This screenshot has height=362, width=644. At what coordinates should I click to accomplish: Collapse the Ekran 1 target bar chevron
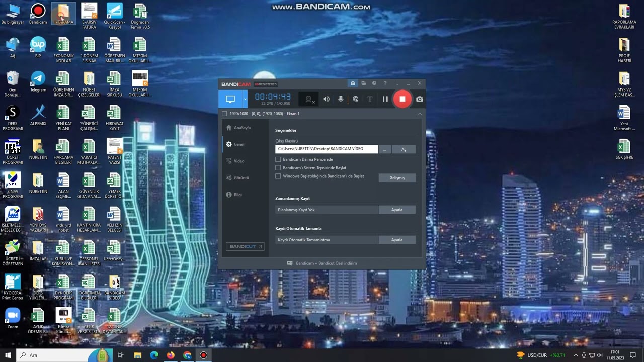[x=419, y=114]
